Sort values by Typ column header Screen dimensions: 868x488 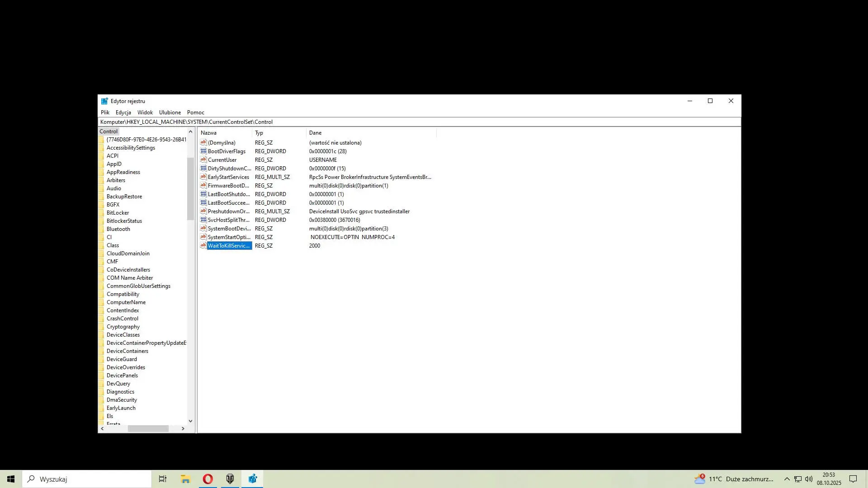tap(278, 133)
